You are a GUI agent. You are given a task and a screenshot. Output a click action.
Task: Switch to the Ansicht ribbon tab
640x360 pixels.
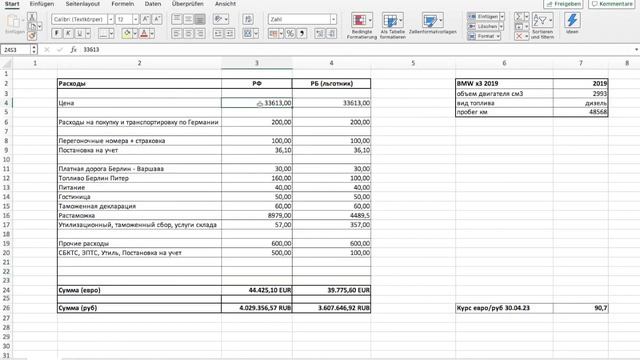coord(225,4)
